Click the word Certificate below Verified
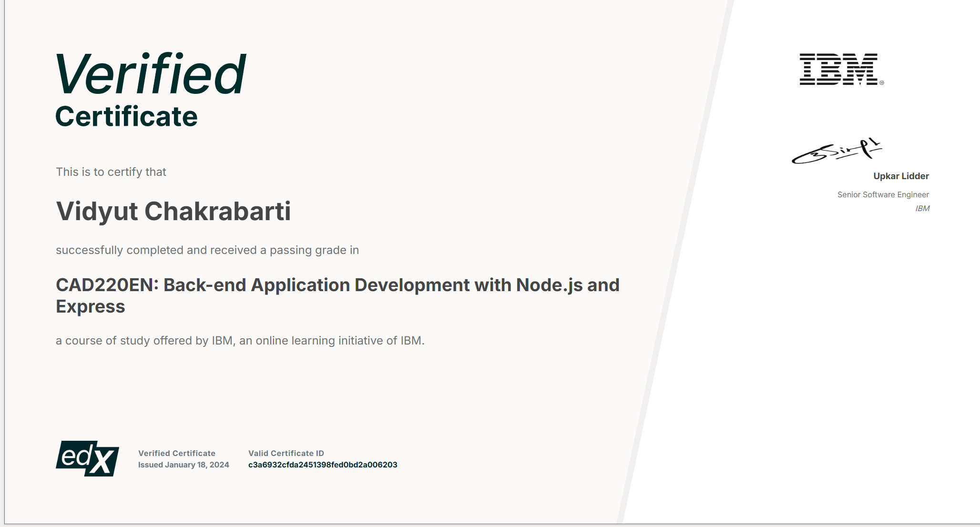Image resolution: width=980 pixels, height=527 pixels. [126, 116]
